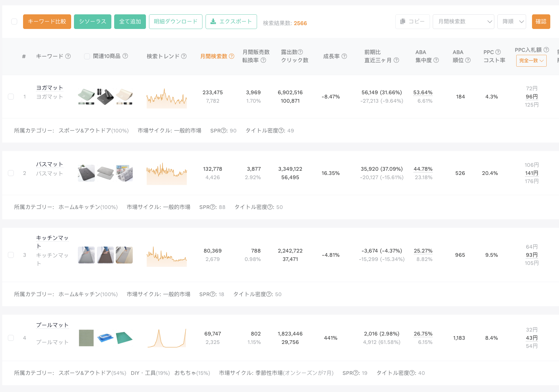The image size is (559, 392).
Task: Click the 明細ダウンロード button
Action: click(x=176, y=22)
